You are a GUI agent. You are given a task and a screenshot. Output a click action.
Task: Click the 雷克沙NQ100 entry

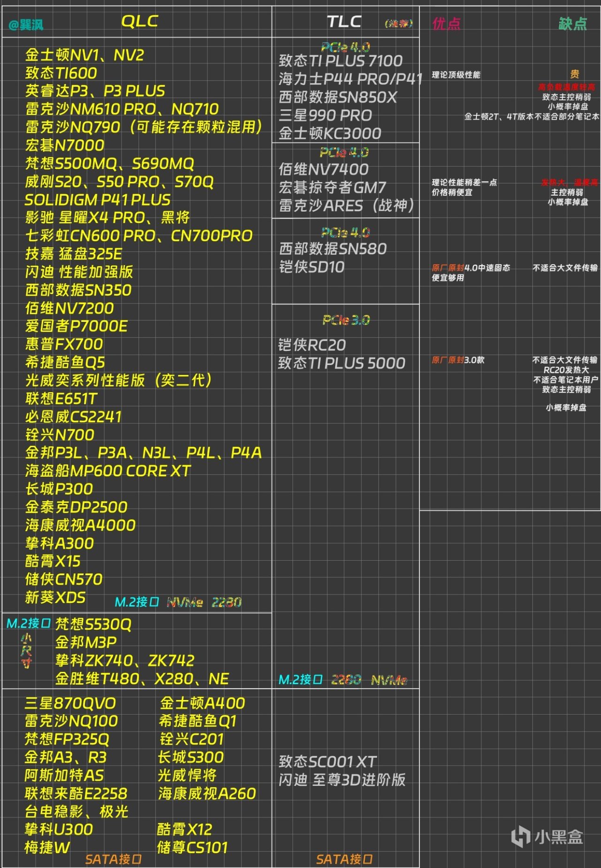(71, 721)
